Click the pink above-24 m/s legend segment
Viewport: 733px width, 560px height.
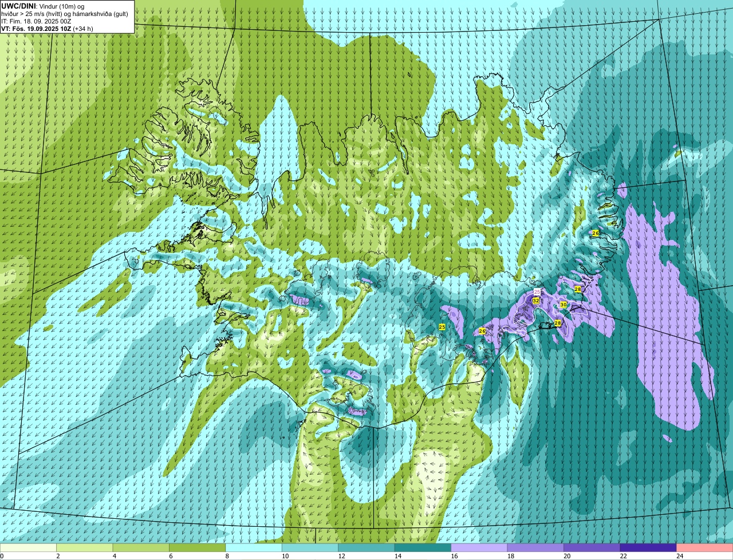click(x=704, y=547)
